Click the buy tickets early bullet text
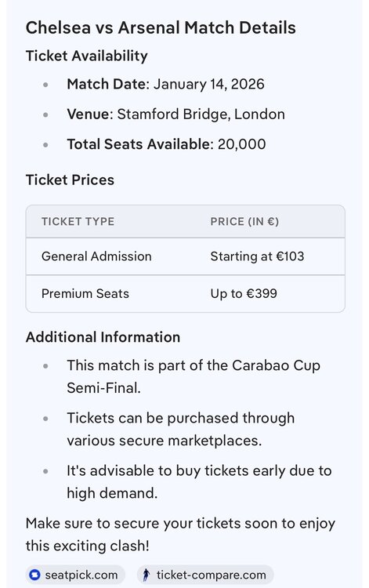The height and width of the screenshot is (588, 369). pos(199,481)
